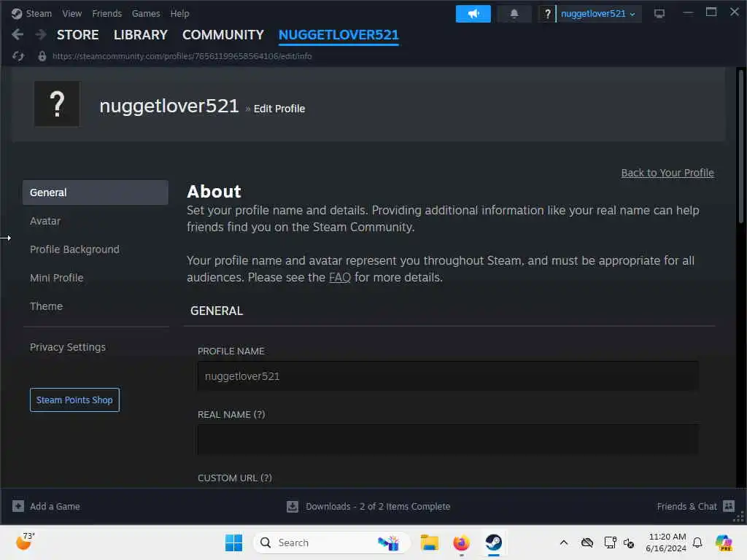Image resolution: width=747 pixels, height=560 pixels.
Task: Select Theme in profile sidebar
Action: (96, 306)
